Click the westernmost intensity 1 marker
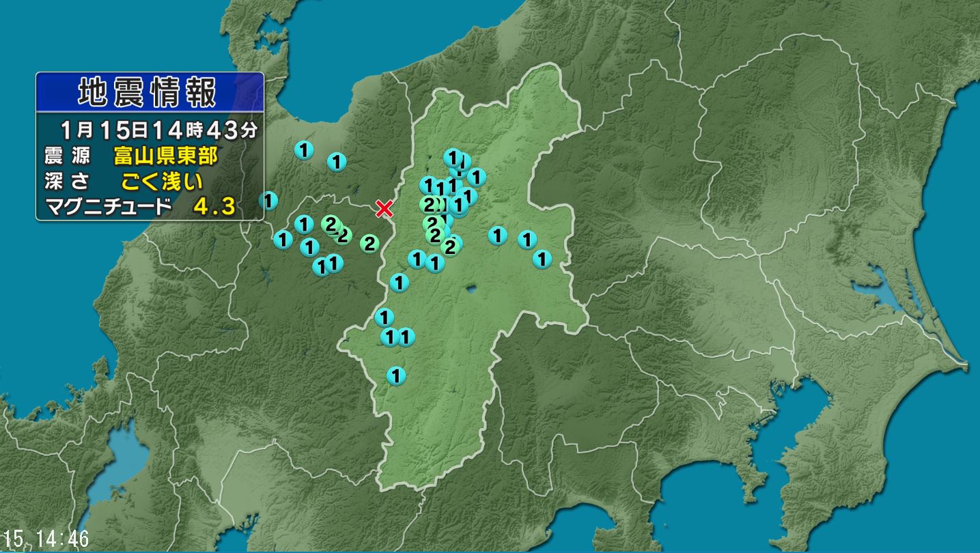Image resolution: width=980 pixels, height=553 pixels. tap(269, 201)
